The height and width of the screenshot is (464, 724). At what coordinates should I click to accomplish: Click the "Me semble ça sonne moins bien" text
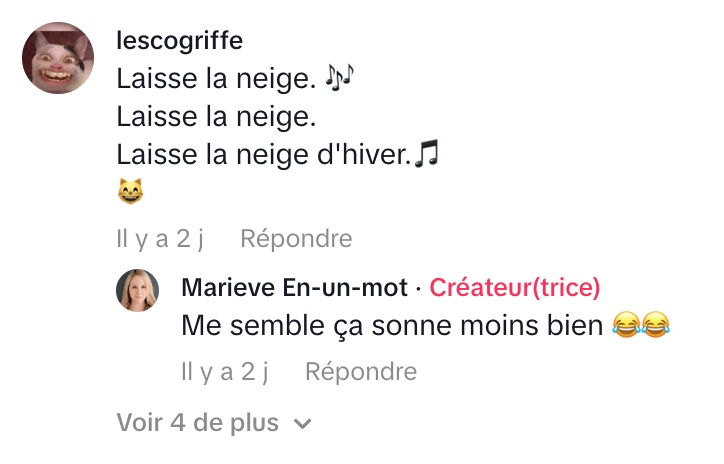pos(393,326)
